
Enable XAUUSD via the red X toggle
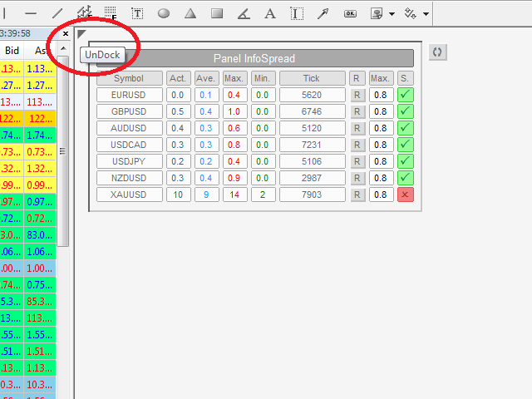tap(405, 195)
